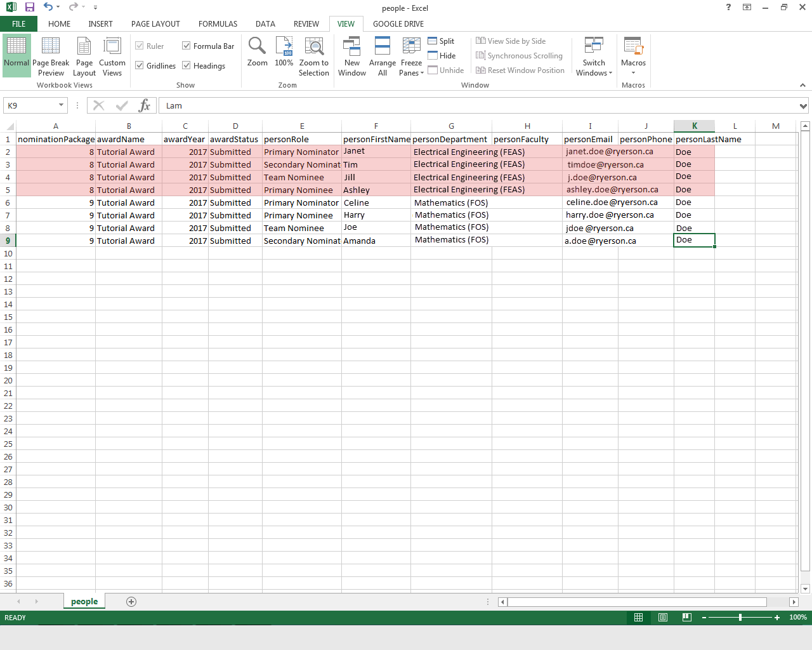Click the zoom slider handle in status bar
The image size is (812, 650).
[x=740, y=618]
